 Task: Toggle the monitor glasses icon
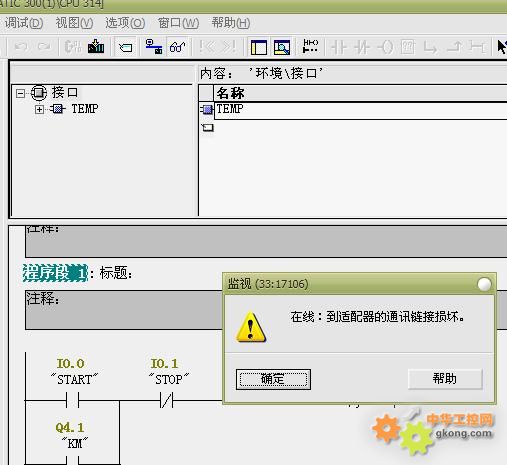tap(177, 47)
